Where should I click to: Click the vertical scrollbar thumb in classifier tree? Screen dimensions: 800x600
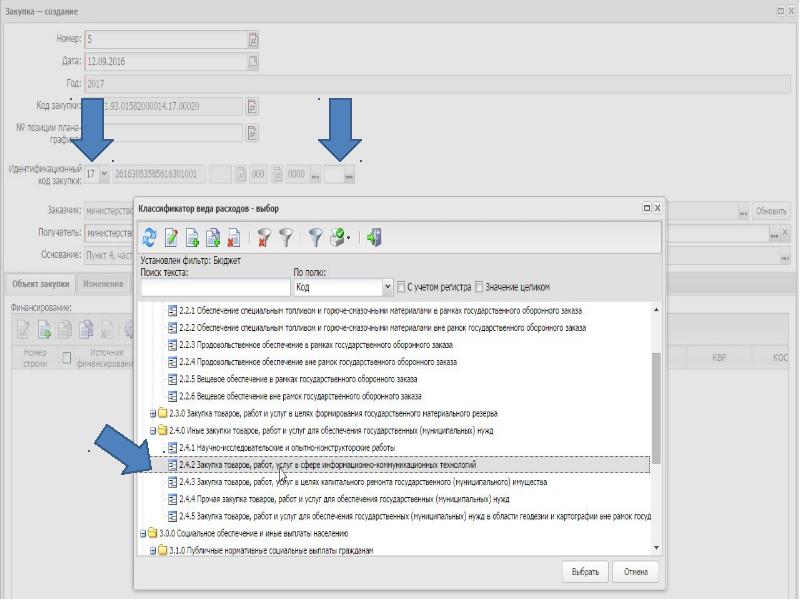click(x=656, y=408)
